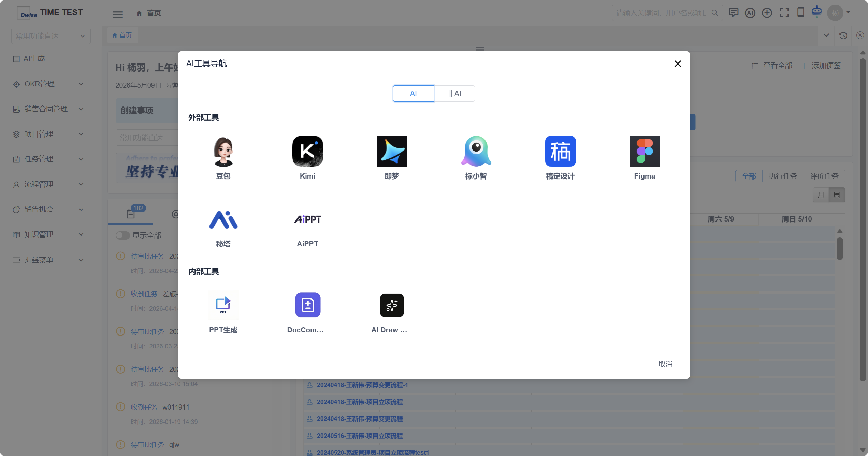Open the 即梦 tool icon
This screenshot has height=456, width=868.
[x=392, y=151]
